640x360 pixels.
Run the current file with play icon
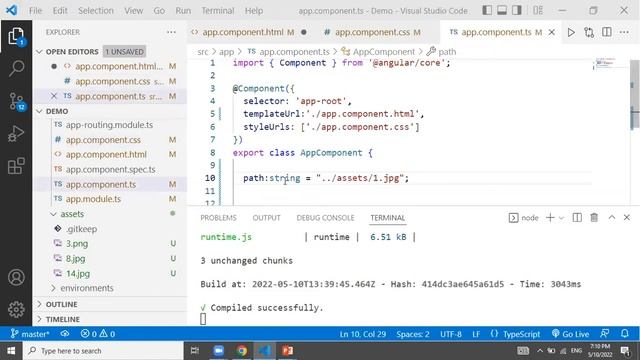click(571, 32)
